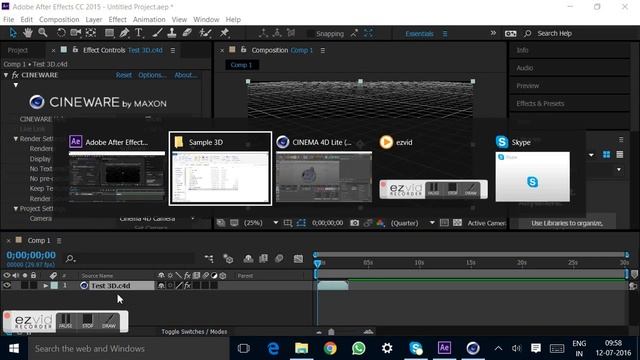This screenshot has width=640, height=360.
Task: Select the Rotation tool
Action: [x=61, y=33]
